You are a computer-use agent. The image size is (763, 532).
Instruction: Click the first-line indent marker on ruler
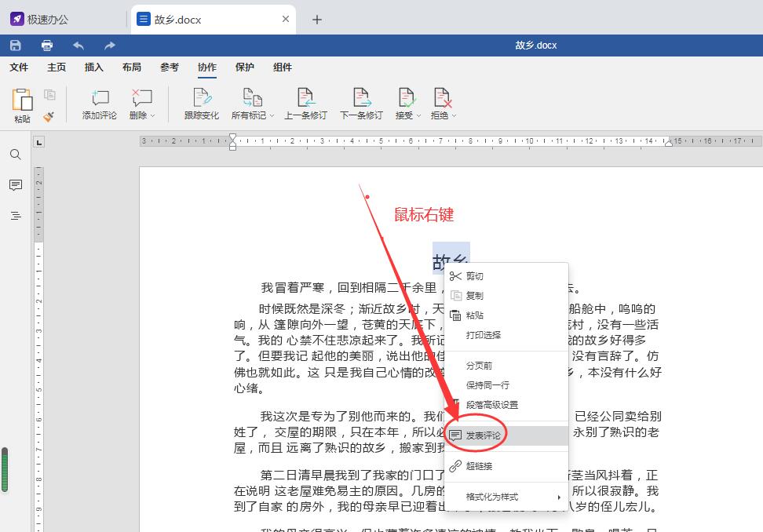coord(232,137)
